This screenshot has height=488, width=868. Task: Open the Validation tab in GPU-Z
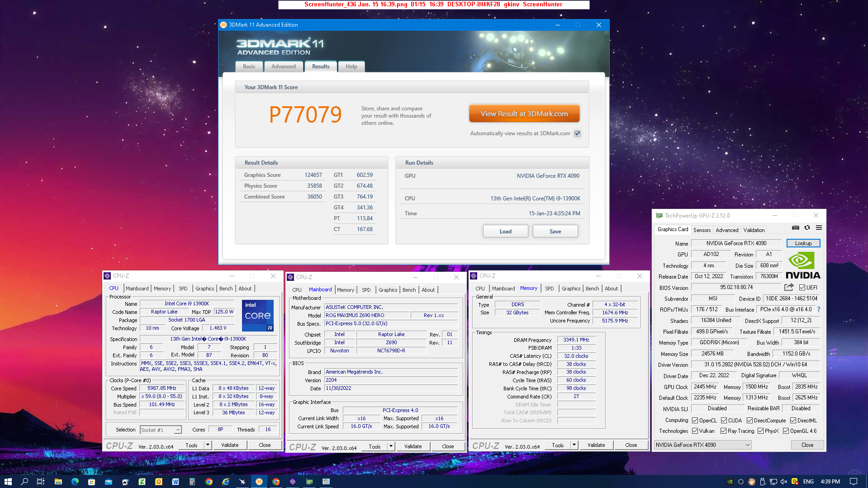point(754,230)
